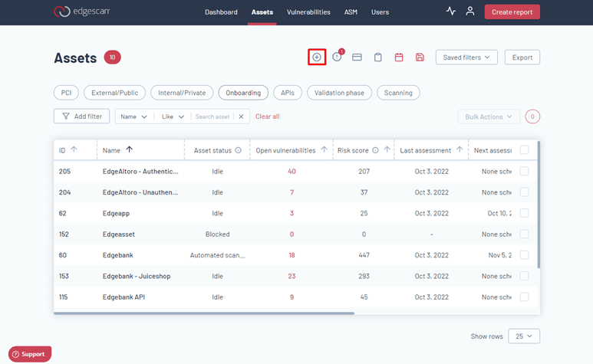593x364 pixels.
Task: Sort by Name column arrow
Action: tap(130, 149)
